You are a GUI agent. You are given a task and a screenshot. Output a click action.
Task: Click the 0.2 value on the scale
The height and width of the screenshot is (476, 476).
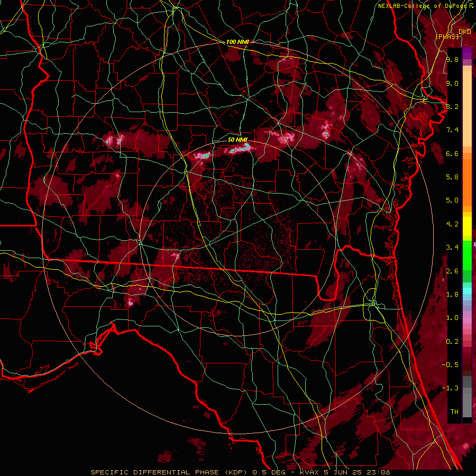pos(452,342)
